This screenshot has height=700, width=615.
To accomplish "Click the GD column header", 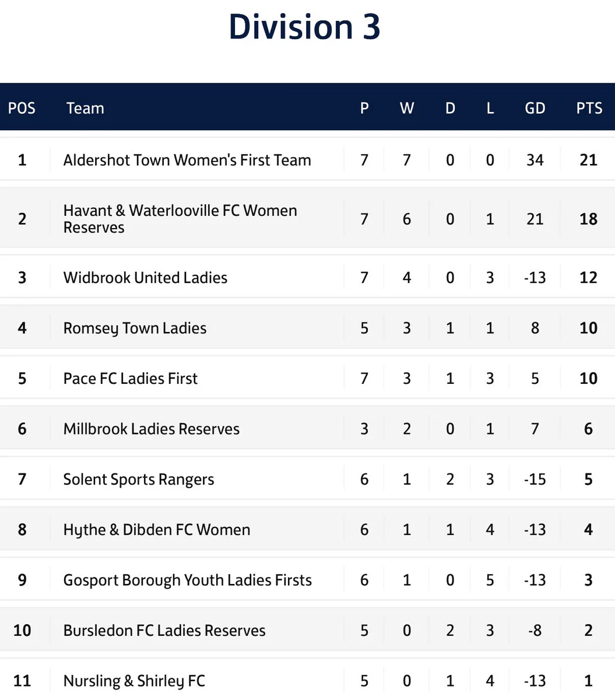I will click(535, 108).
